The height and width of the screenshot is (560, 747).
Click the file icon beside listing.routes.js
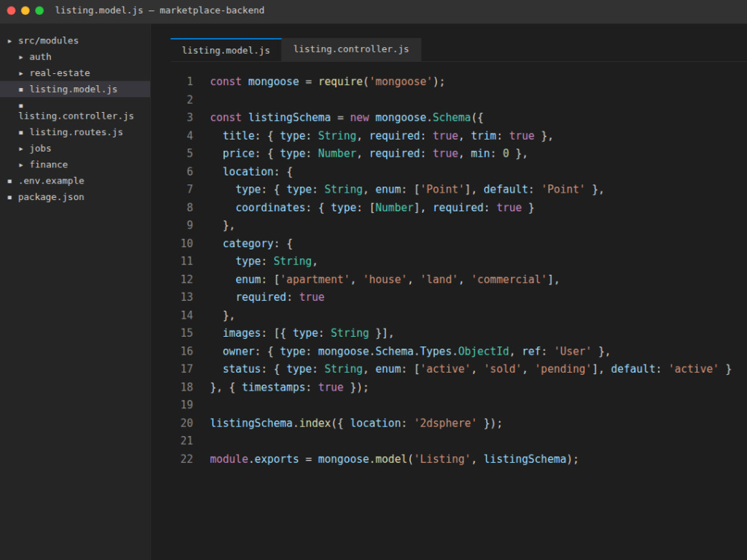(21, 132)
